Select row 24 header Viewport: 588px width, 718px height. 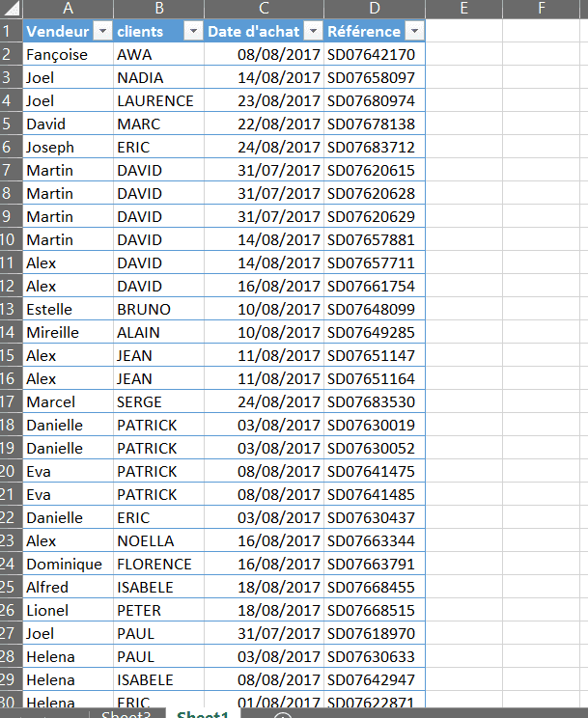coord(11,564)
